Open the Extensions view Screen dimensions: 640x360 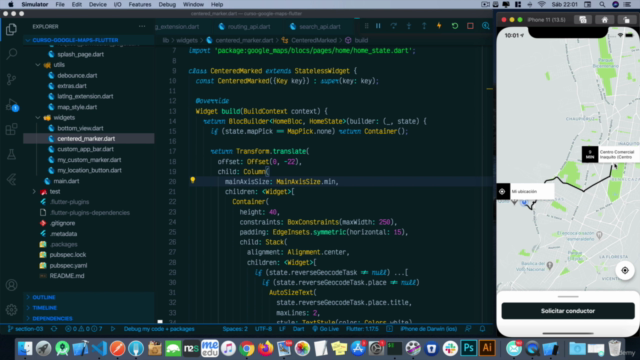point(11,129)
